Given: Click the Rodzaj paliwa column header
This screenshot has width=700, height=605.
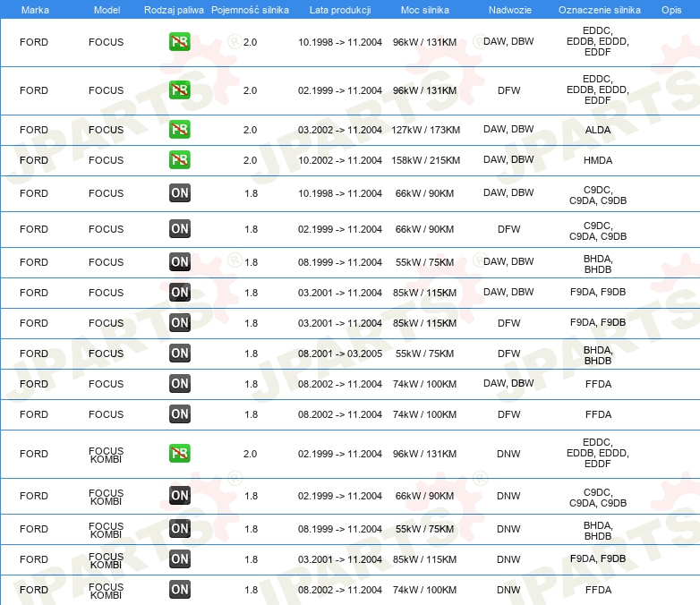Looking at the screenshot, I should pyautogui.click(x=174, y=10).
